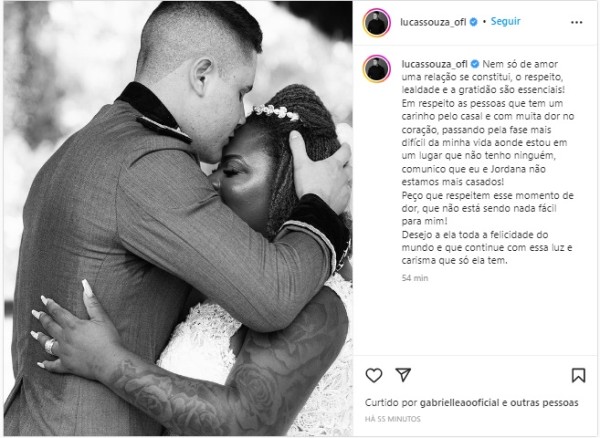The image size is (600, 438).
Task: Open the three-dot options menu
Action: [x=576, y=23]
